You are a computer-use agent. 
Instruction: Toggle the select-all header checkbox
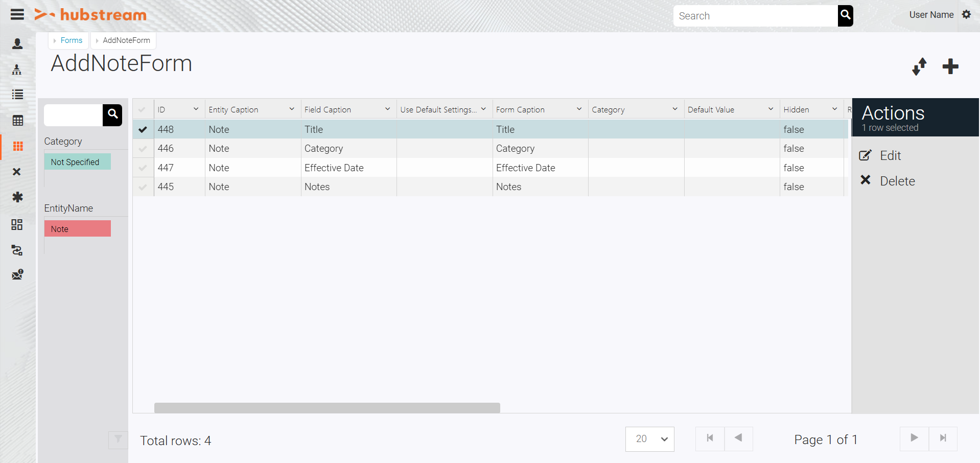pyautogui.click(x=143, y=110)
